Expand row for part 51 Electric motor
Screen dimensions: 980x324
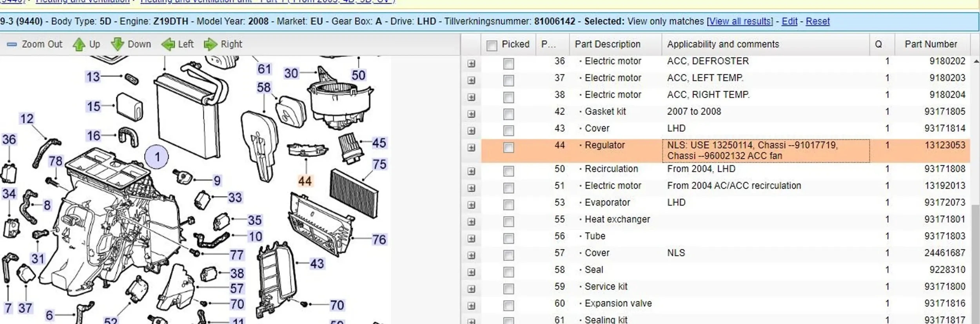point(471,188)
